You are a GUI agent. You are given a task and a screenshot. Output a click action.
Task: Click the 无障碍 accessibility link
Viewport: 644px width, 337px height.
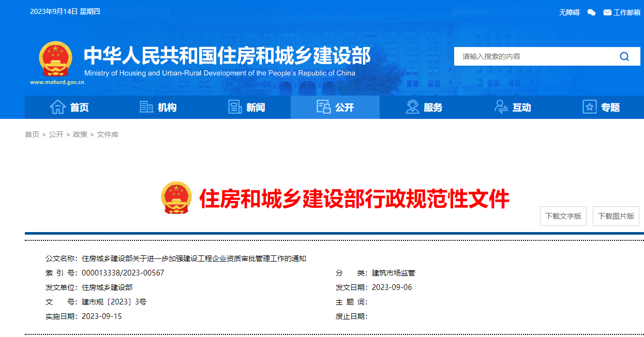(569, 12)
